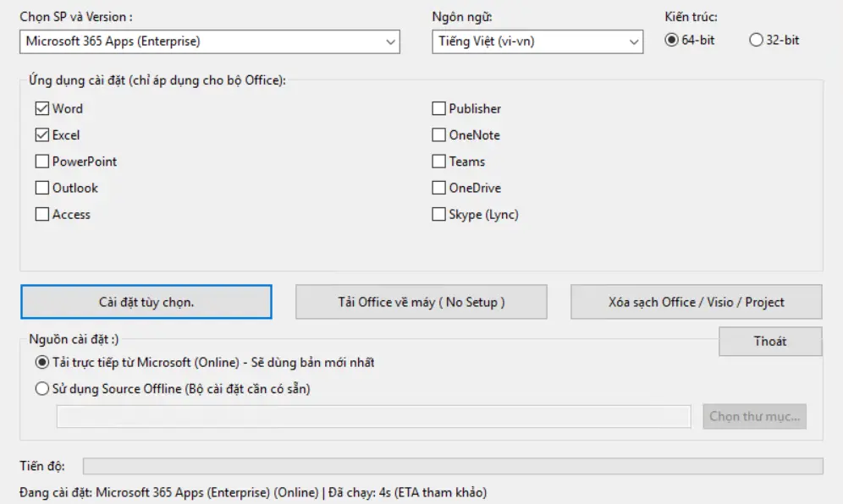Enable Publisher for installation
Screen dimensions: 843x504
[438, 109]
